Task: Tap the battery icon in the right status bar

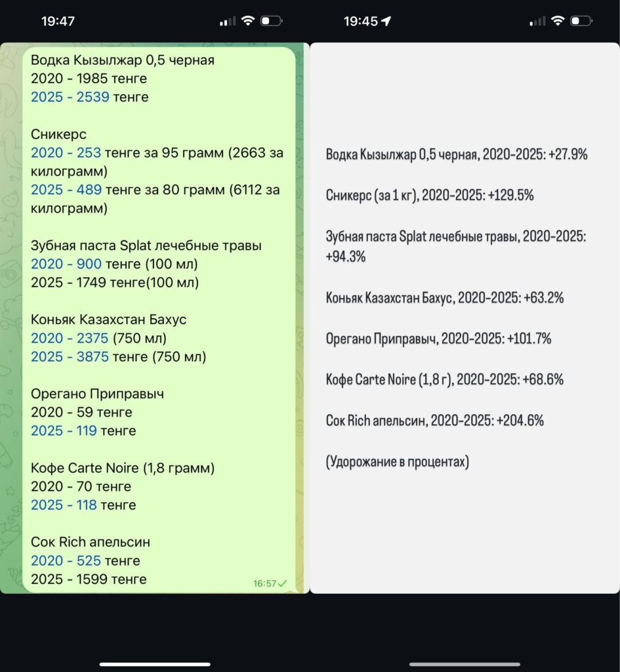Action: coord(581,21)
